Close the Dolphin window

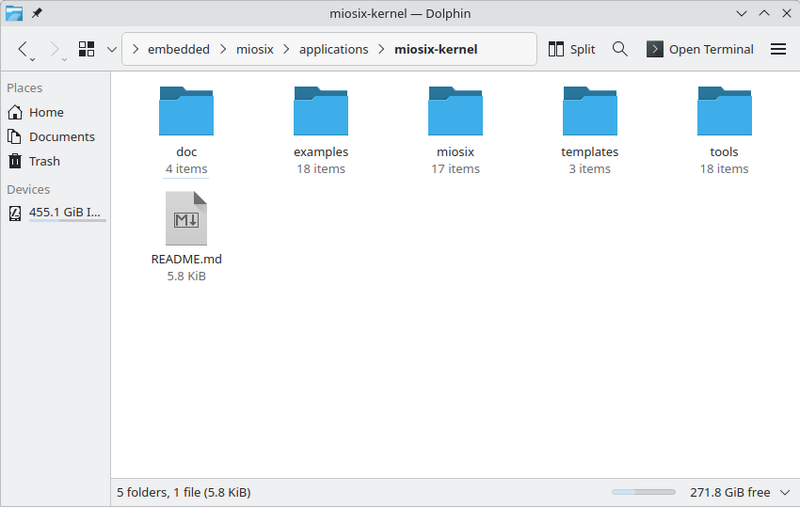787,14
